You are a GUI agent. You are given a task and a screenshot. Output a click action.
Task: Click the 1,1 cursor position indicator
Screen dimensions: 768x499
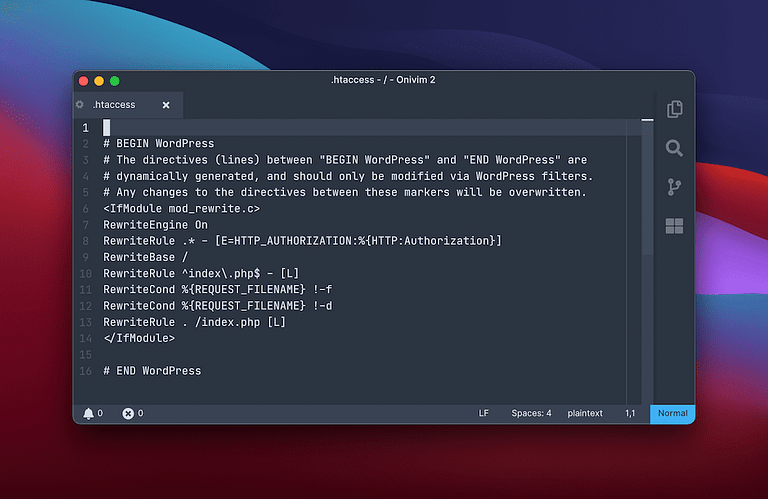click(631, 413)
